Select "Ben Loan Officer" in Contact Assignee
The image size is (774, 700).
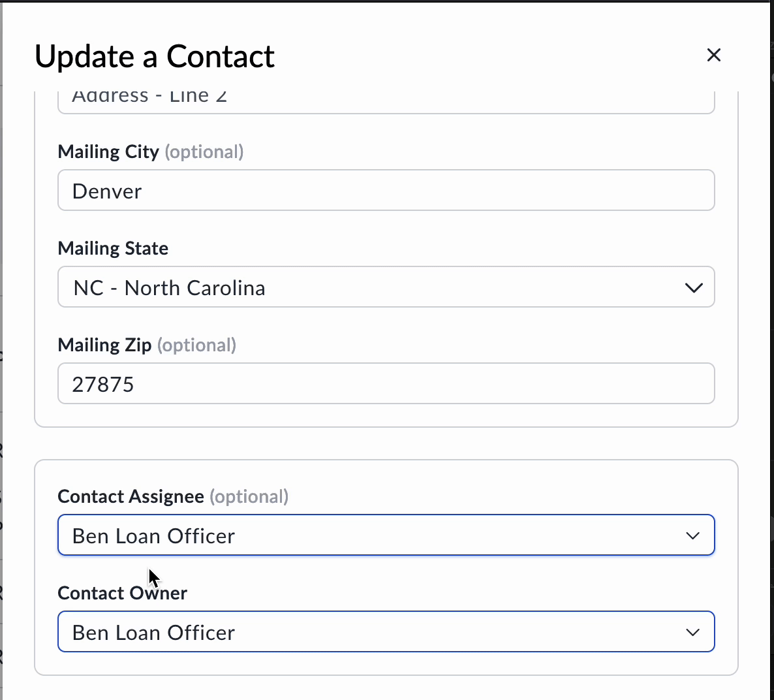153,535
